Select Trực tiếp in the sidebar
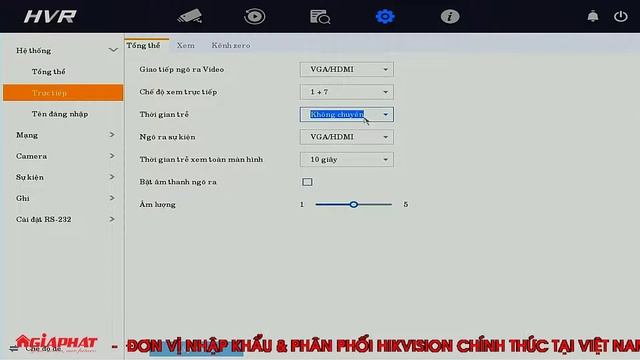The width and height of the screenshot is (640, 360). [x=63, y=93]
